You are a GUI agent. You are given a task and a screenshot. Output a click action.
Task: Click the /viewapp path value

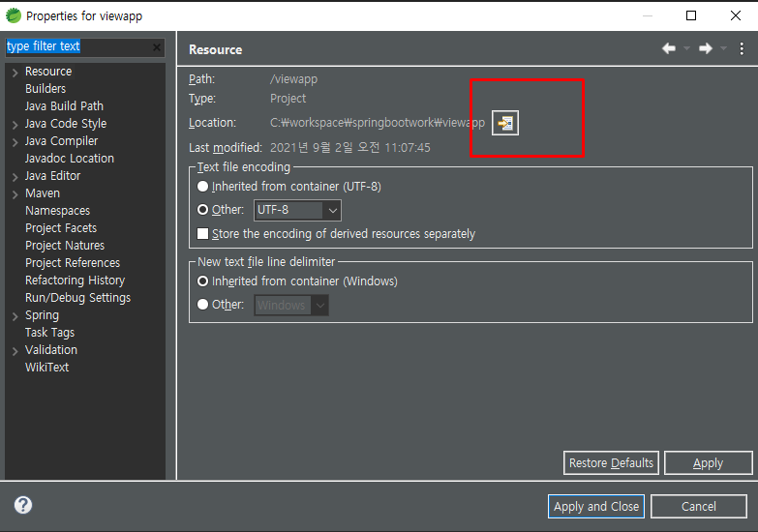(x=293, y=79)
